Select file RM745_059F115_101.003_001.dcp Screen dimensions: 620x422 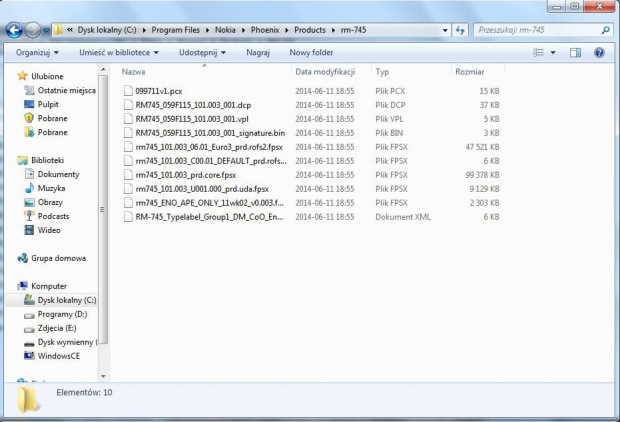pyautogui.click(x=193, y=105)
